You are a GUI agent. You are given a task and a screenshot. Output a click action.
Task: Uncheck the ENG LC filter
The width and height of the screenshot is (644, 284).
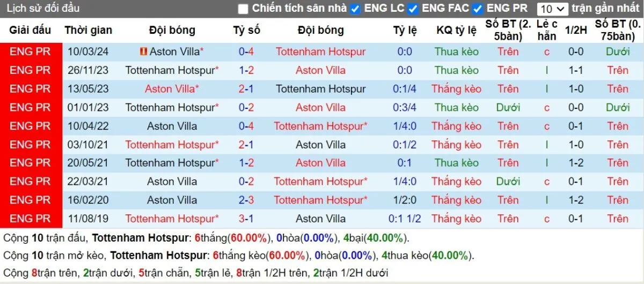(355, 9)
